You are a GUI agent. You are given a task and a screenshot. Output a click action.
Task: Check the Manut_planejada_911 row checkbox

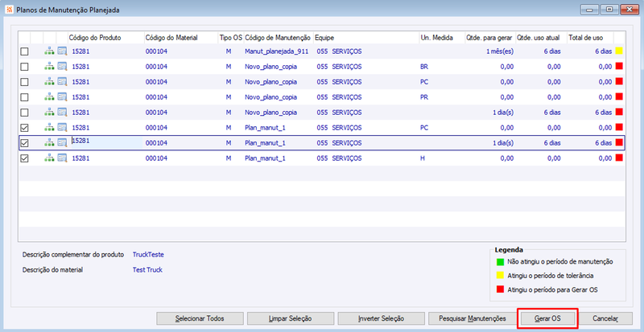25,51
